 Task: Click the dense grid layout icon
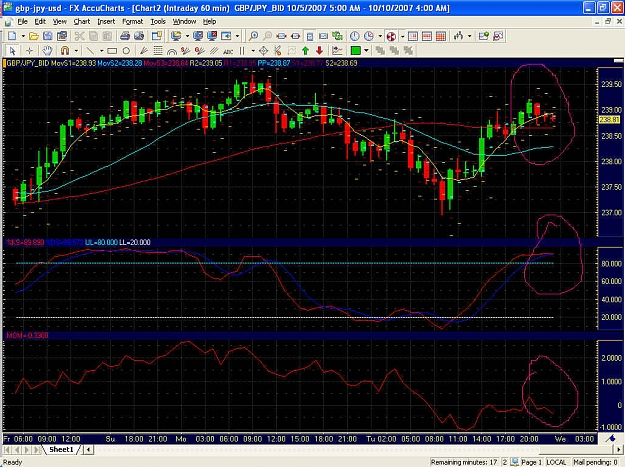[x=441, y=36]
